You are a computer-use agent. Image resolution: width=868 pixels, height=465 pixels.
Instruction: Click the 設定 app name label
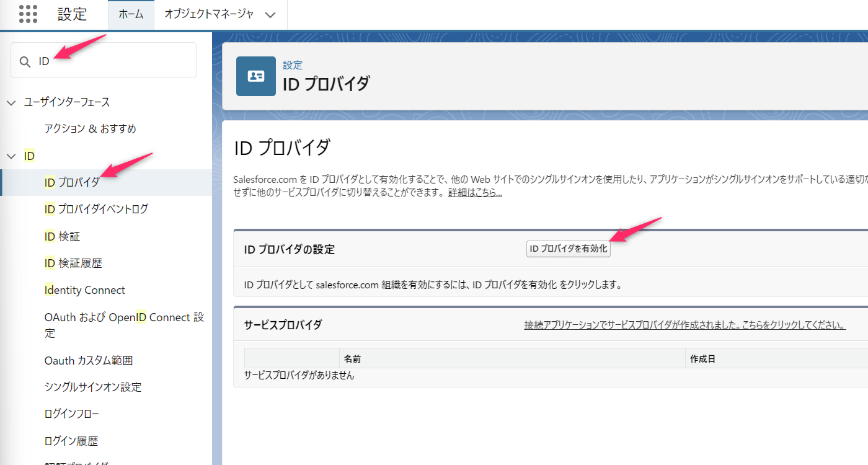click(x=73, y=14)
